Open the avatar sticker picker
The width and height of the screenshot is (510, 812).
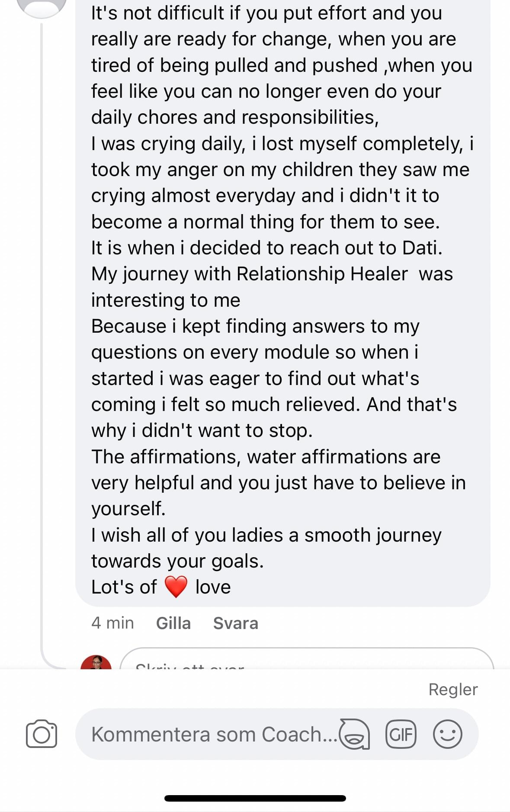pyautogui.click(x=355, y=734)
